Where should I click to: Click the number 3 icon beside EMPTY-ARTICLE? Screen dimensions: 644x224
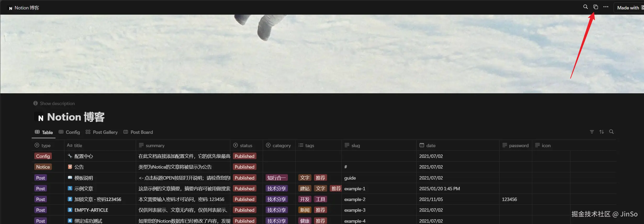(x=70, y=210)
